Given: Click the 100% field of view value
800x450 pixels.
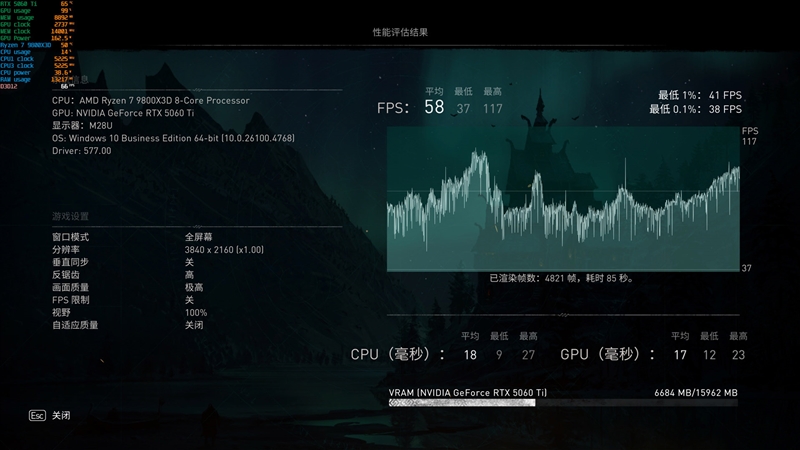Looking at the screenshot, I should point(196,313).
